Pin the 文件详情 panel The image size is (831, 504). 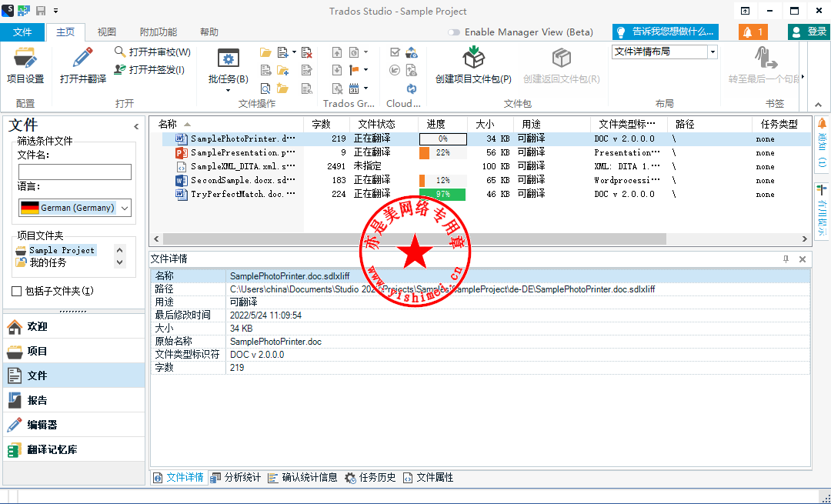tap(786, 259)
